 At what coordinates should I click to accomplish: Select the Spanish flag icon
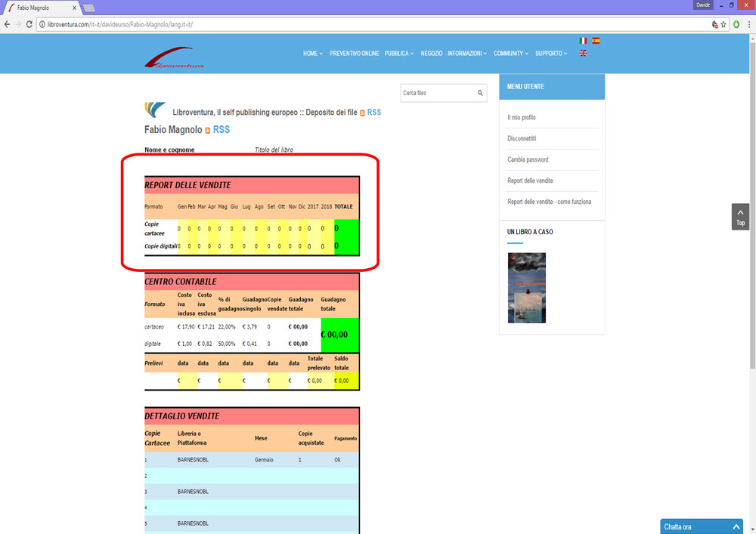coord(596,41)
